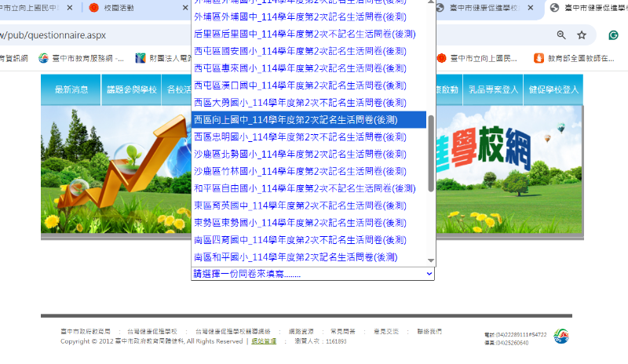Open the 財團法人 bookmark icon
This screenshot has height=364, width=628.
(x=141, y=58)
